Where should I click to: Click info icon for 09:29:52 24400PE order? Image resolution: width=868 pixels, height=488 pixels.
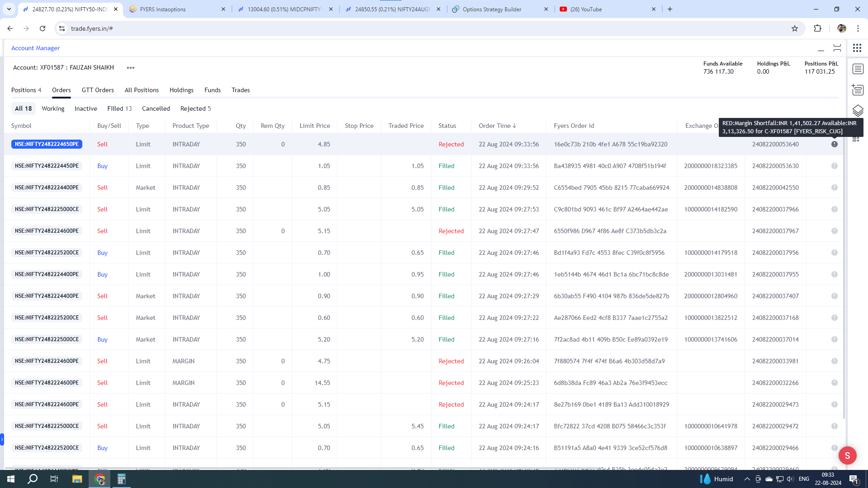point(835,188)
